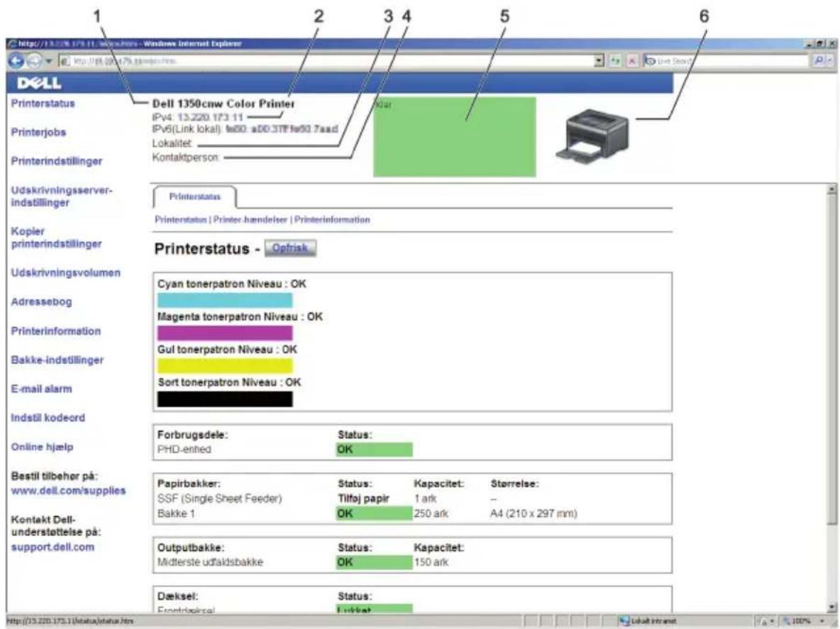840x629 pixels.
Task: Click the A4 (210 x 297 mm) size text
Action: tap(534, 514)
